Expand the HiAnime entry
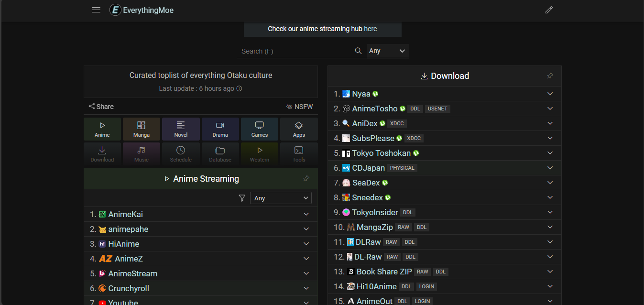The height and width of the screenshot is (305, 644). coord(306,244)
